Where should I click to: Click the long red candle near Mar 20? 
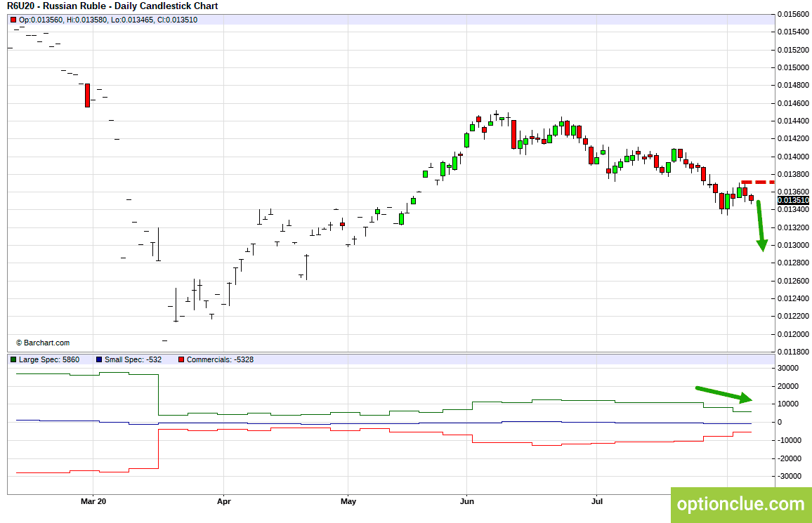(x=88, y=95)
